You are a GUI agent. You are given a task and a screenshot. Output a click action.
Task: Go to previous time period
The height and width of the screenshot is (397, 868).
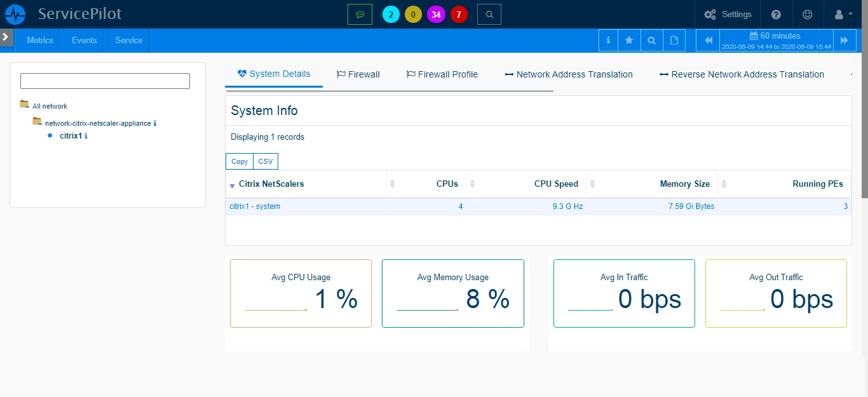[x=708, y=40]
